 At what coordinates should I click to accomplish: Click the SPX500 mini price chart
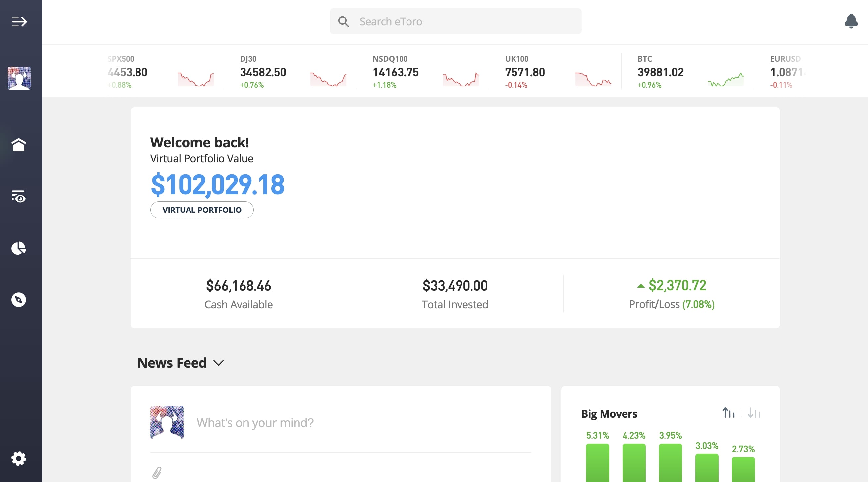[196, 79]
